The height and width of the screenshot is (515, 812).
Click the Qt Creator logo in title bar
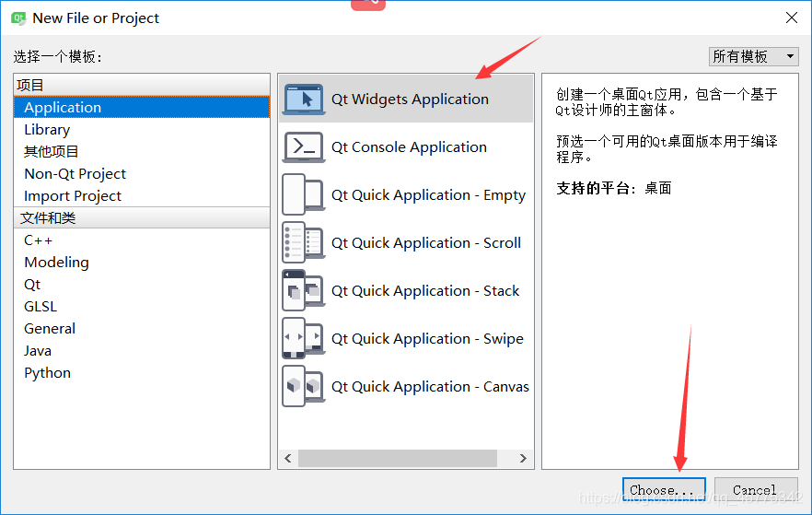(18, 18)
